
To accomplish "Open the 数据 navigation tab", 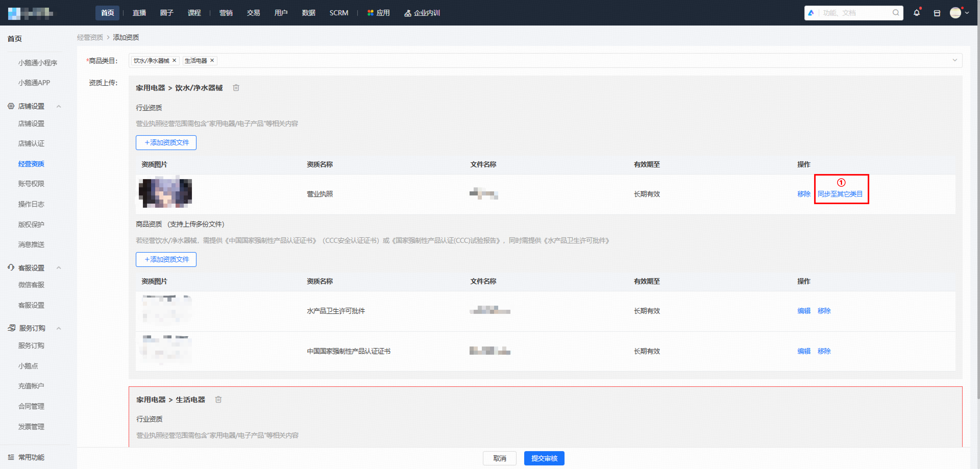I will pos(309,13).
